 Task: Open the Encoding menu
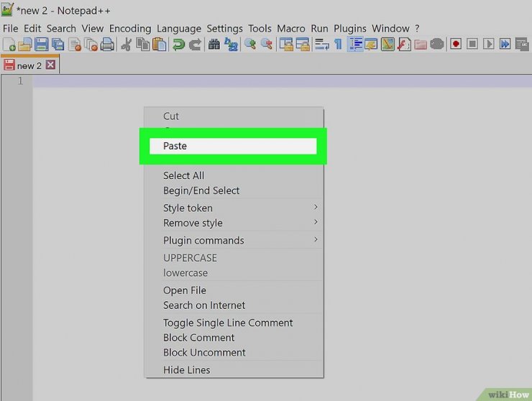coord(130,29)
